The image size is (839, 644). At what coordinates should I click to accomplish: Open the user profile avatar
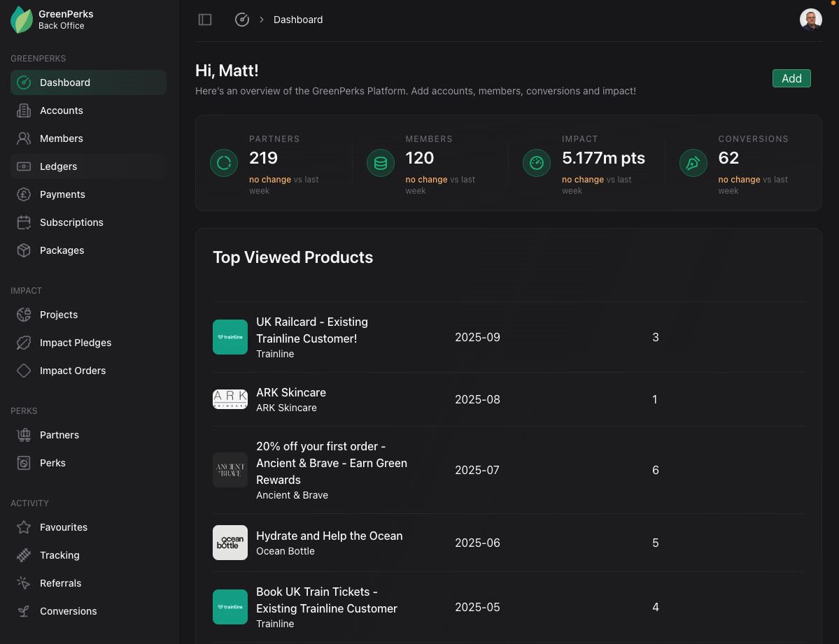coord(810,20)
